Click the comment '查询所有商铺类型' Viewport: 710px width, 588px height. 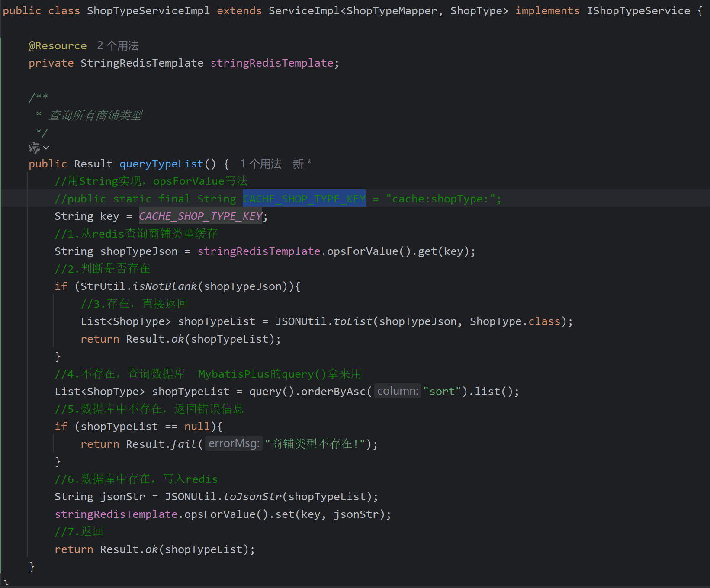click(96, 116)
